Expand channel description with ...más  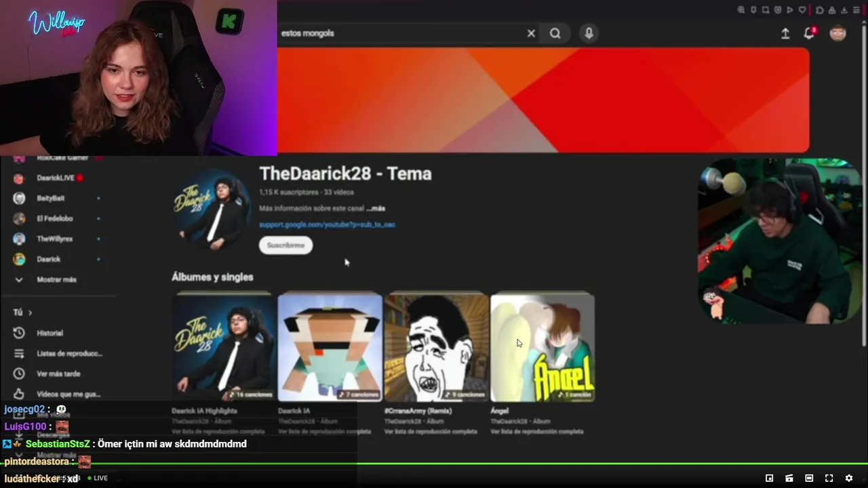click(375, 208)
